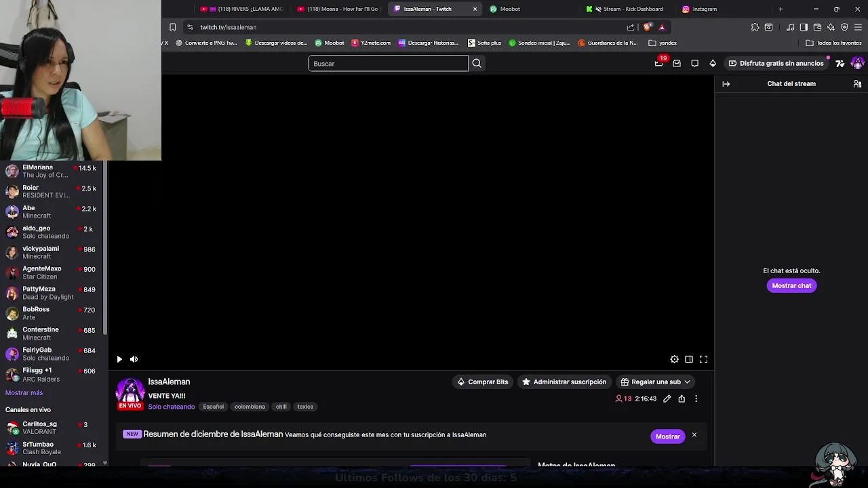The width and height of the screenshot is (868, 488).
Task: Click the Solo chateando category link
Action: (x=172, y=407)
